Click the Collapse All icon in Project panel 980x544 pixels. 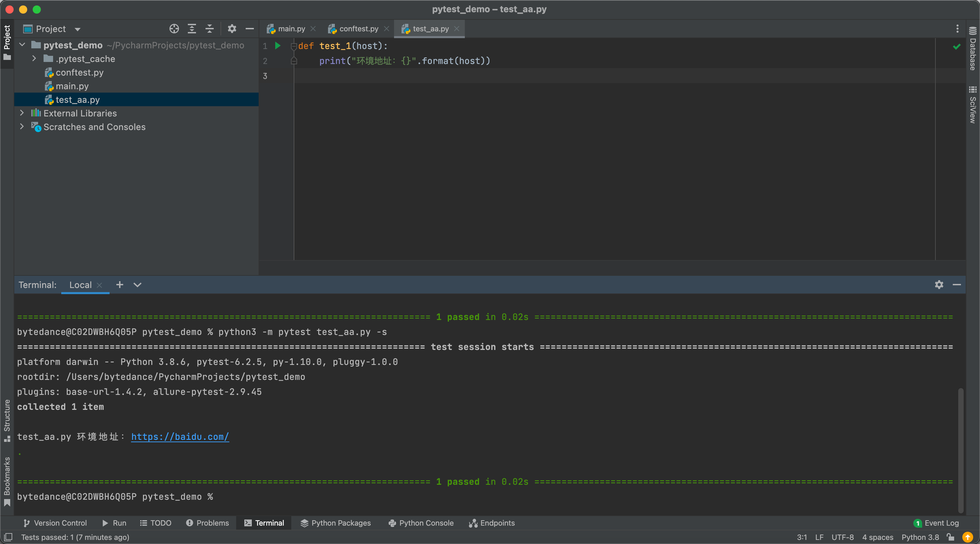coord(209,29)
